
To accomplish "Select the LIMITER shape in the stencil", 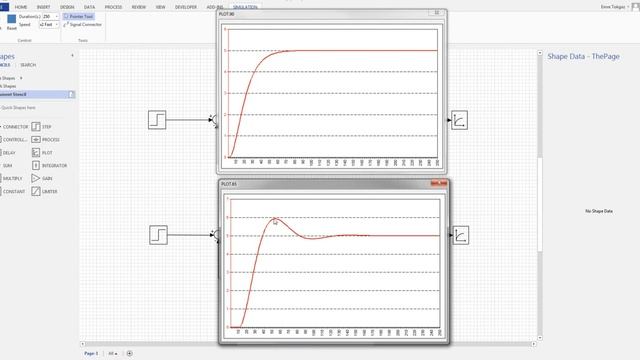I will click(44, 191).
